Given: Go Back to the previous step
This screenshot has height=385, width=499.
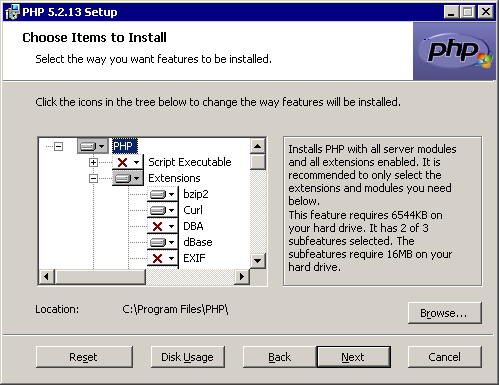Looking at the screenshot, I should [280, 357].
